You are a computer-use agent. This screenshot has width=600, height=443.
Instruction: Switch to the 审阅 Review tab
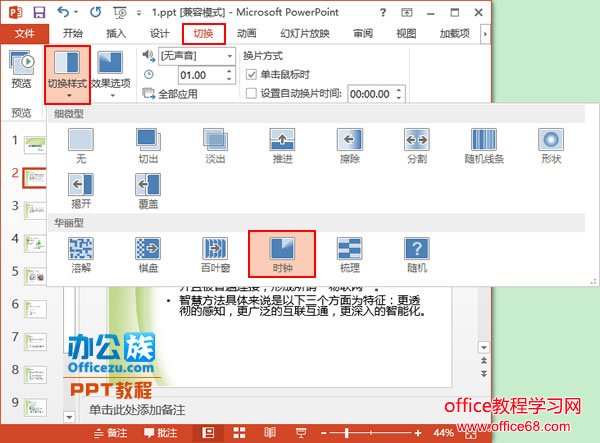pos(363,34)
